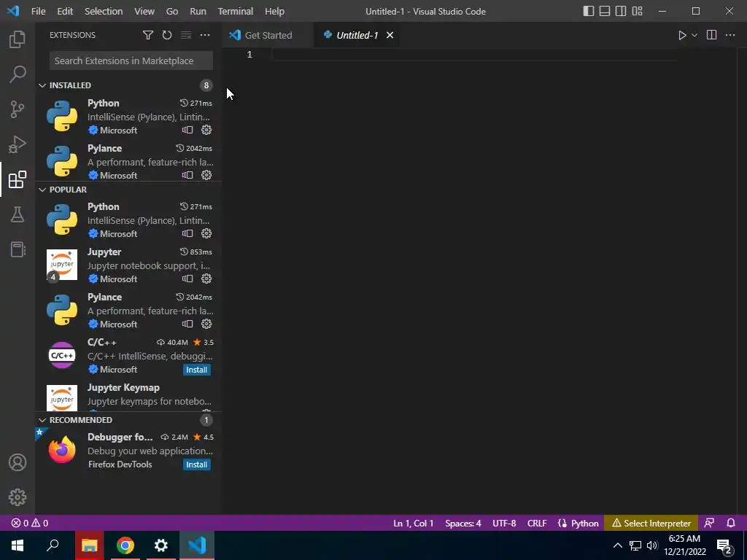Open the Run dropdown arrow next to play
The image size is (747, 560).
(x=694, y=35)
